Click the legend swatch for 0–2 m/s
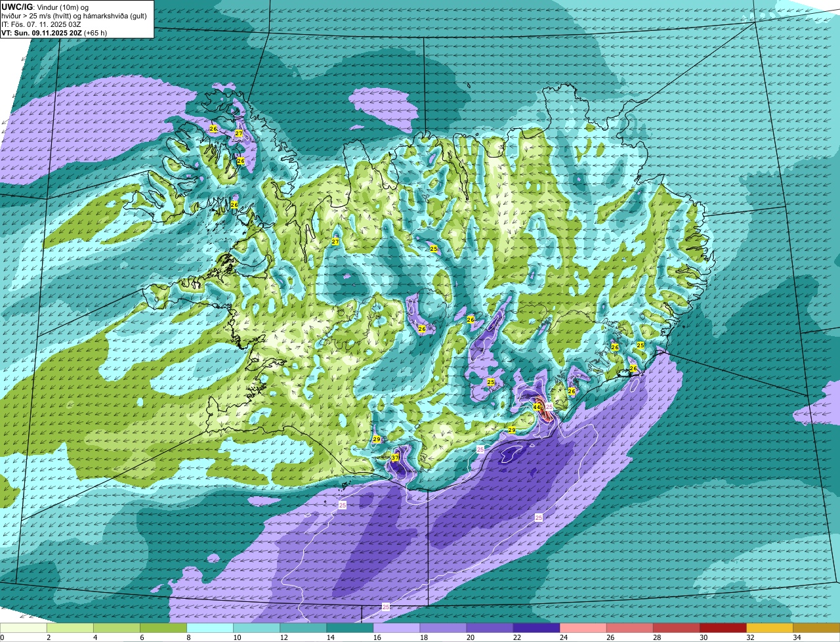840x642 pixels. 24,628
